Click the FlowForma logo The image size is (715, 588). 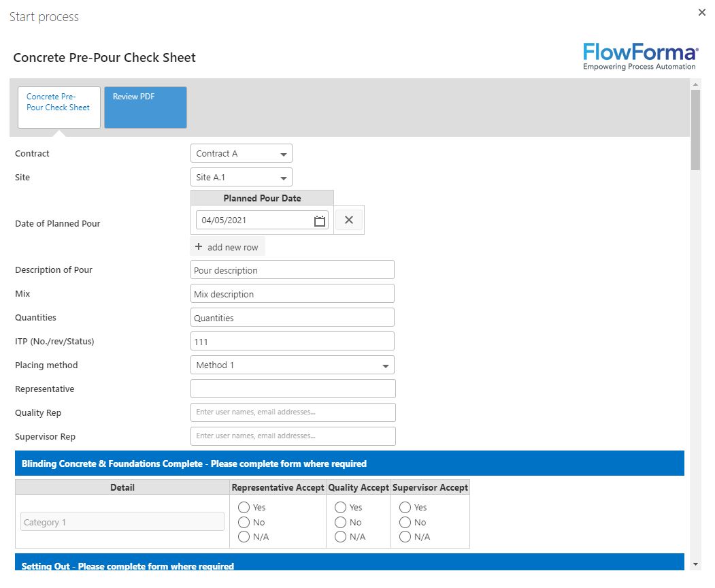pos(639,56)
